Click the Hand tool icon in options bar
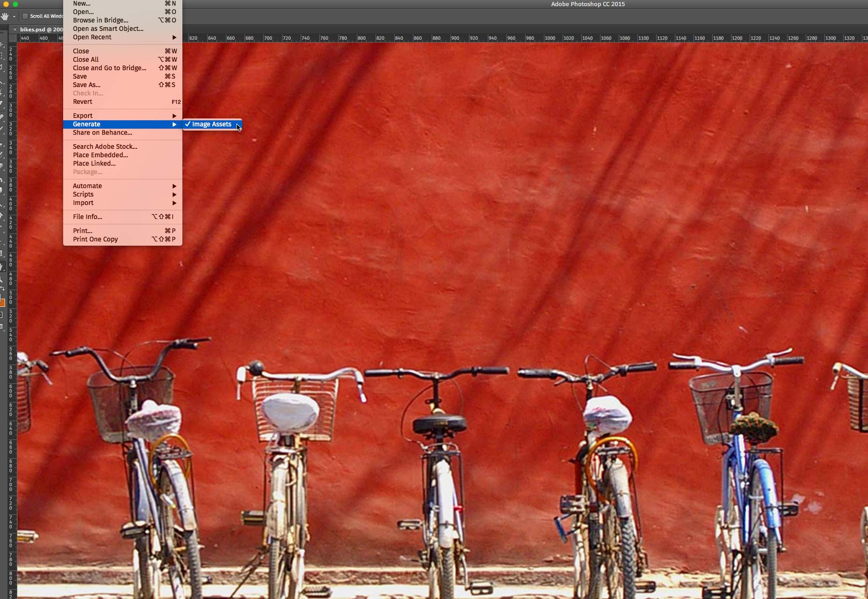 pyautogui.click(x=5, y=16)
